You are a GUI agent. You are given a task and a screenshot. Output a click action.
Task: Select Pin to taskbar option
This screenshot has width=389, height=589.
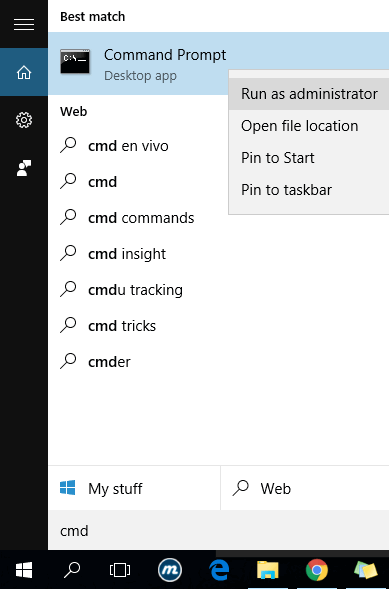(x=309, y=190)
